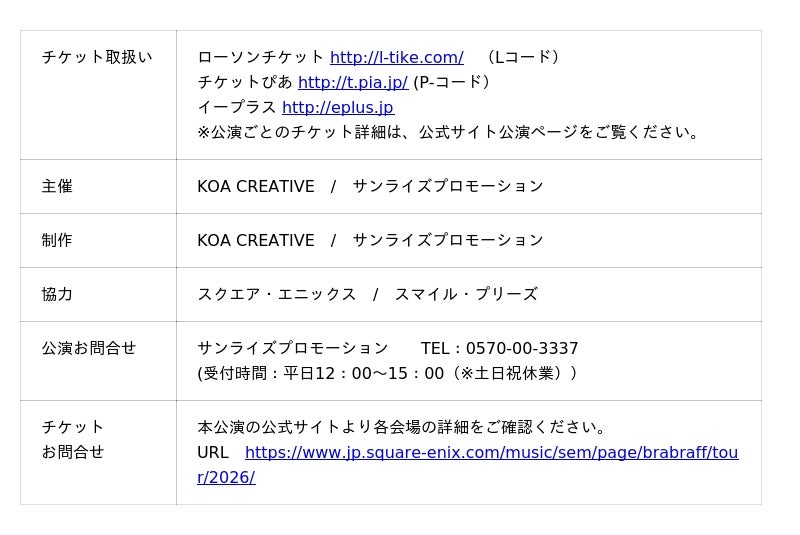Open the t.pia.jp Ticket Pia link

352,83
